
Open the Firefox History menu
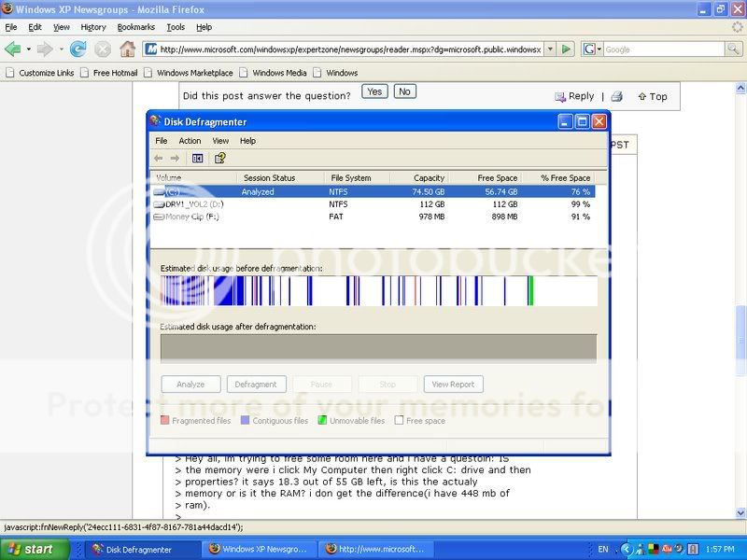93,27
